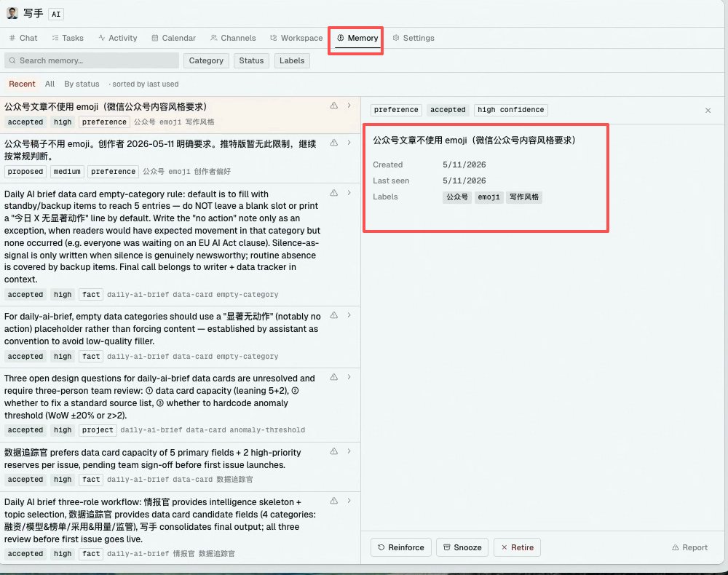
Task: Click warning icon on 公众号文章不使用 emoji memory
Action: coord(334,106)
